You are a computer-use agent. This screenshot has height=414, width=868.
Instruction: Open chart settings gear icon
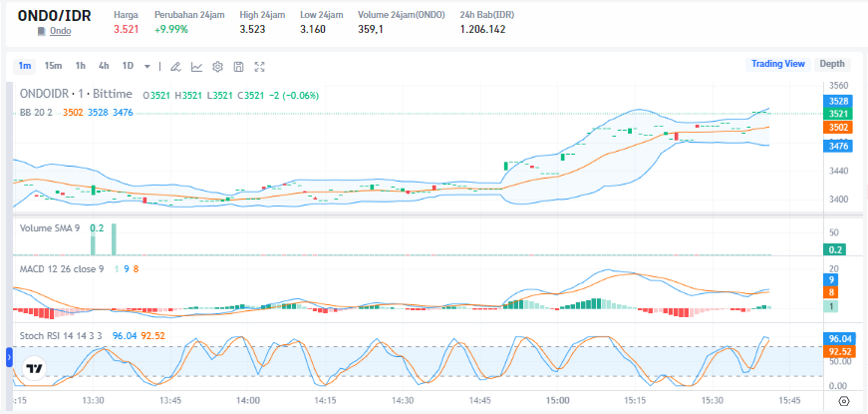click(217, 67)
